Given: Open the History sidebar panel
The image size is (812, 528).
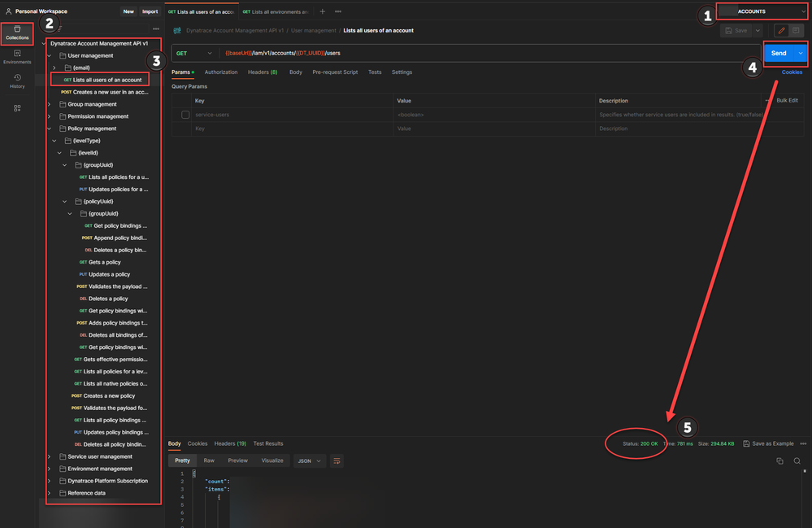Looking at the screenshot, I should click(17, 81).
